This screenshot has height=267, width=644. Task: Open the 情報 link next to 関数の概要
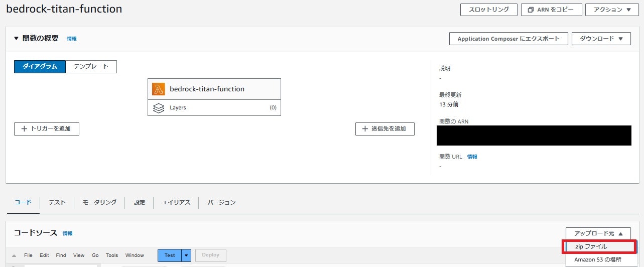click(72, 39)
